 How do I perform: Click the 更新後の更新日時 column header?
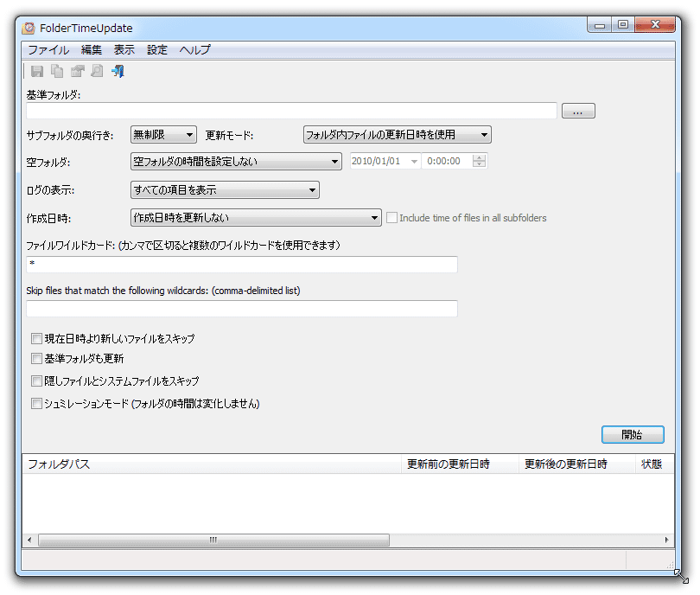(x=576, y=464)
